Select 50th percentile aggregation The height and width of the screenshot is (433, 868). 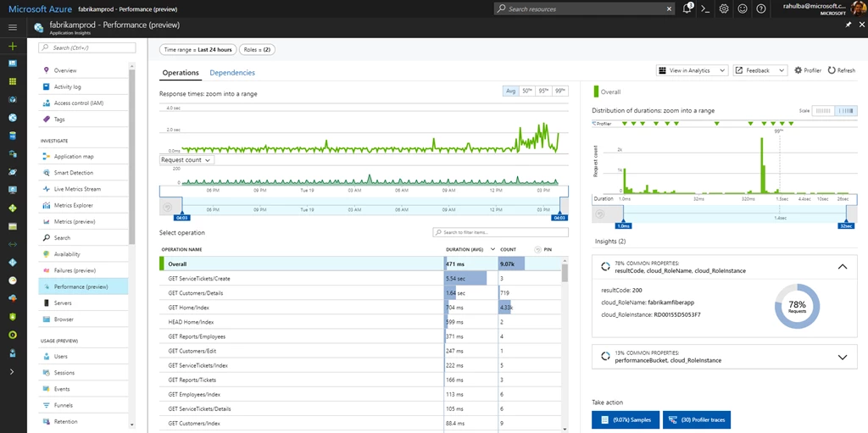[x=526, y=91]
